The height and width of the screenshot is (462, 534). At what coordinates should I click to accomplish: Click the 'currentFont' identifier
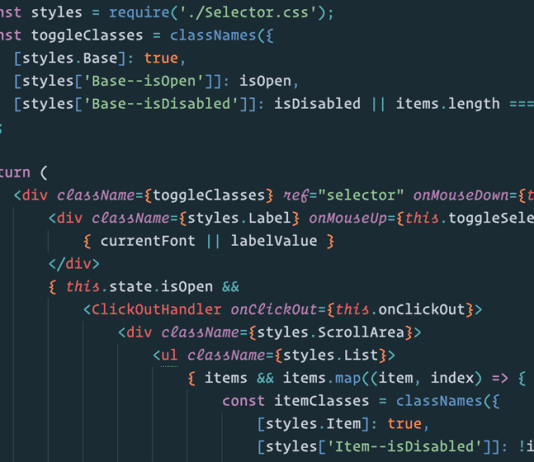tap(148, 241)
